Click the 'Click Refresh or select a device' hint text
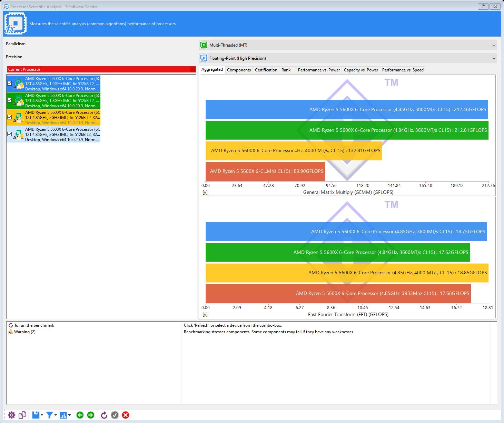Image resolution: width=504 pixels, height=423 pixels. point(233,325)
